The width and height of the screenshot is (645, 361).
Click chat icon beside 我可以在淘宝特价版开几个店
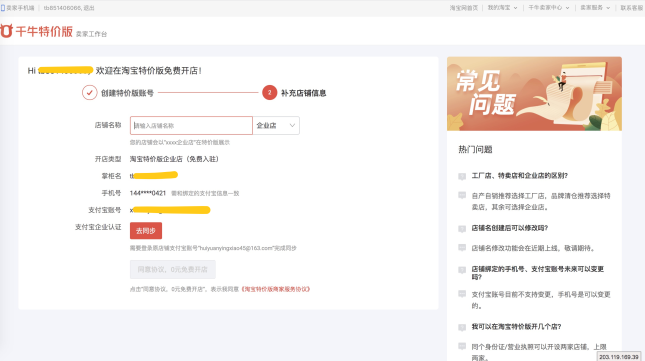pyautogui.click(x=462, y=327)
